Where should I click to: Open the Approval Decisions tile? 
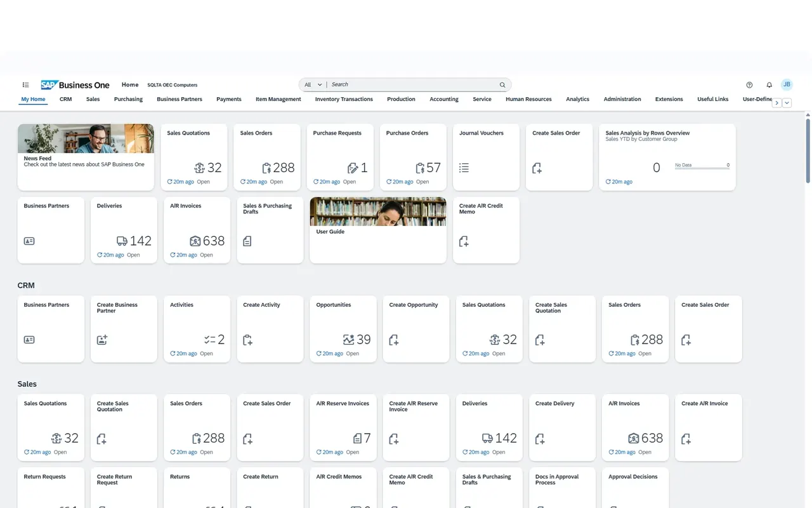(636, 488)
